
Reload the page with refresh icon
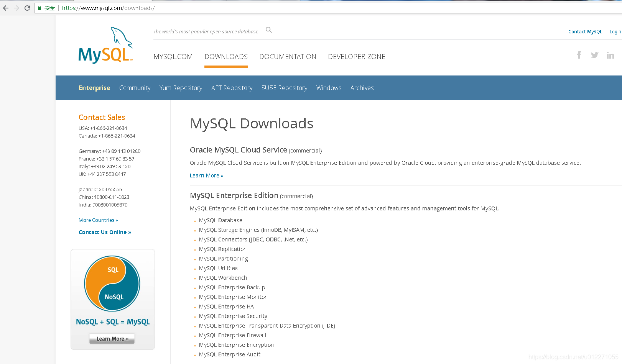[27, 8]
